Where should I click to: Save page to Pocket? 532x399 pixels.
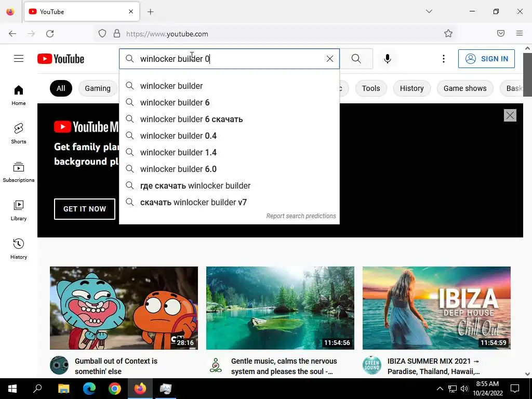pos(501,33)
